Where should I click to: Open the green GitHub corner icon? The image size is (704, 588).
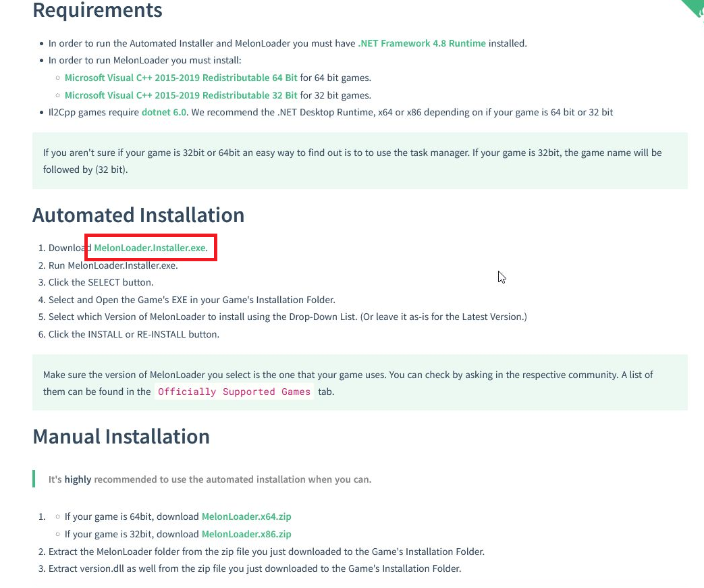[695, 5]
